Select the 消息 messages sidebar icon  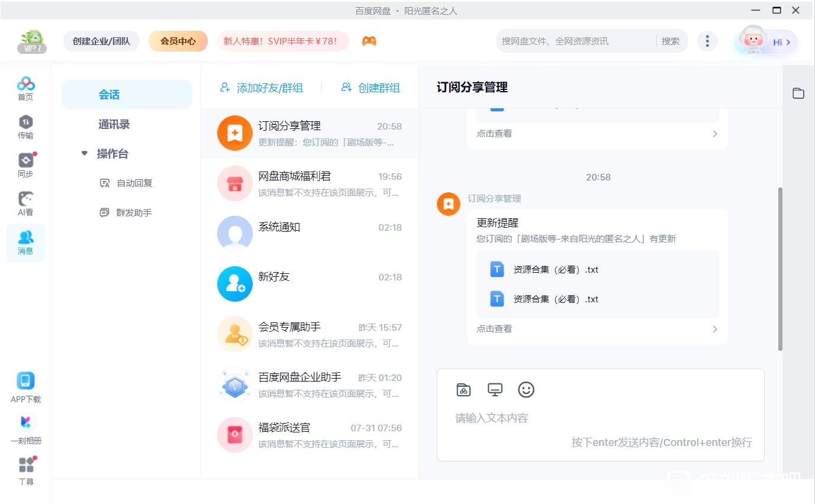pyautogui.click(x=25, y=243)
